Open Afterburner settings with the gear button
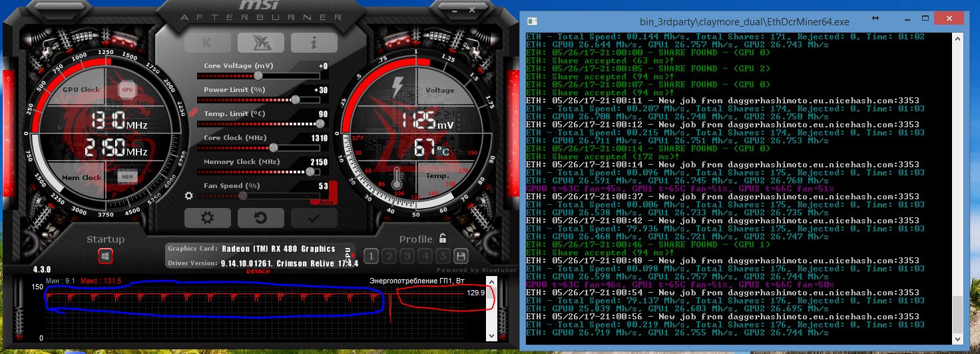 click(x=207, y=218)
